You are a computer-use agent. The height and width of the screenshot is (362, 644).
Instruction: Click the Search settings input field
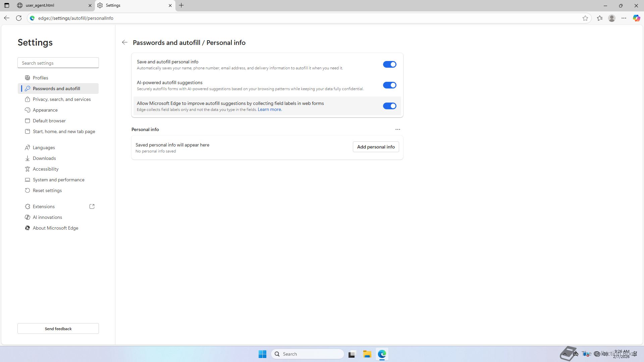58,63
